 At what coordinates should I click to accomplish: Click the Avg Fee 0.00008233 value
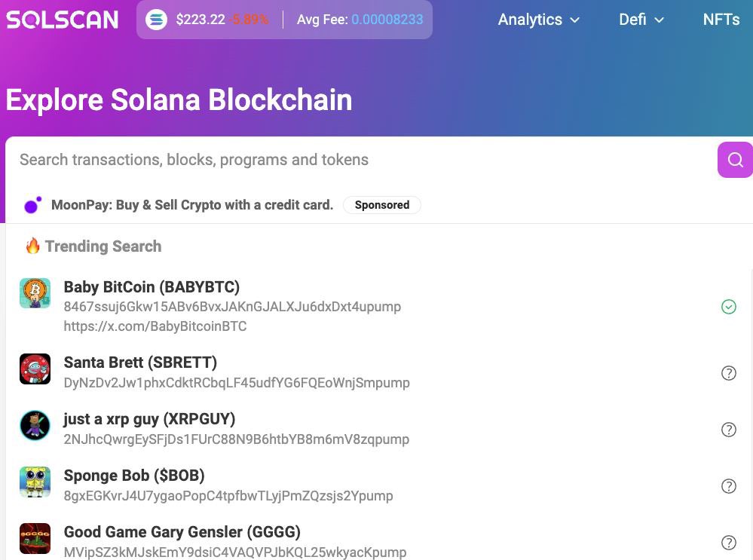tap(387, 20)
